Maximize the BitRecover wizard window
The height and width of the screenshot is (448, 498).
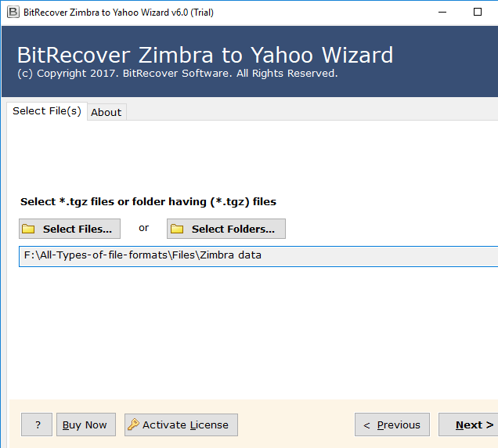(478, 13)
